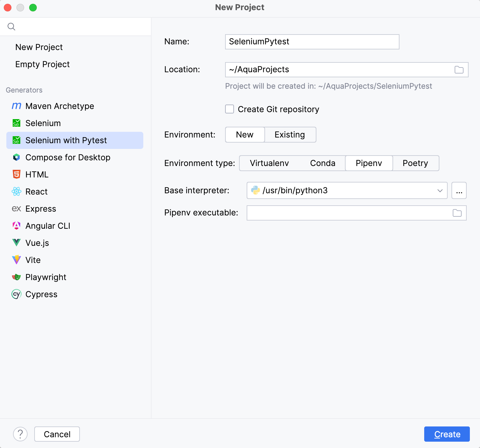Enable Create Git repository checkbox
Screen dimensions: 480x448
[230, 109]
